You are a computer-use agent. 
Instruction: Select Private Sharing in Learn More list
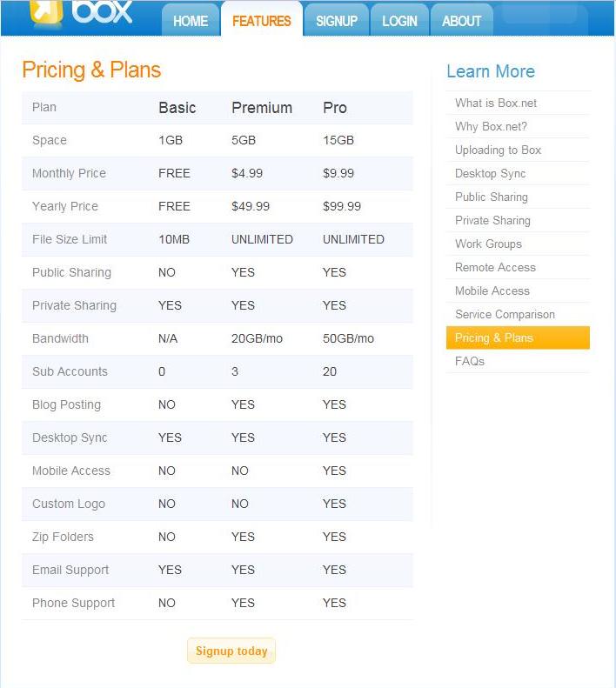point(492,220)
